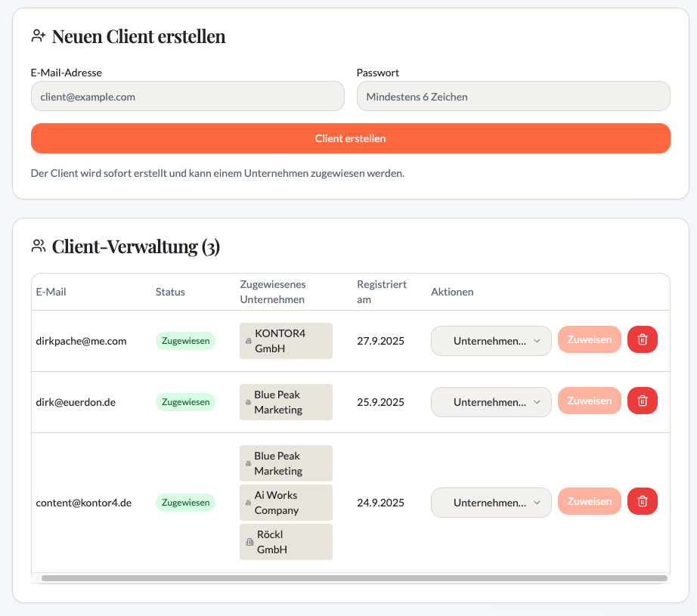Remove content@kontor4.de using the trash icon
Viewport: 697px width, 616px height.
[x=642, y=502]
